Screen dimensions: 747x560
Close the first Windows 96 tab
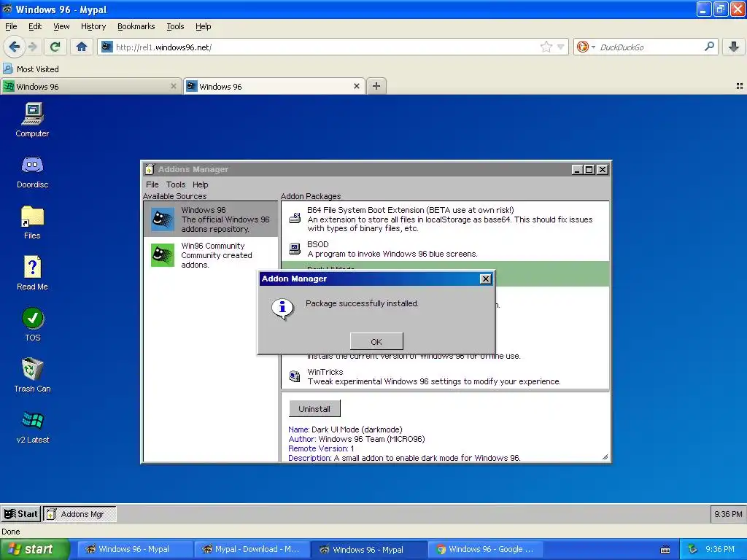pos(174,86)
